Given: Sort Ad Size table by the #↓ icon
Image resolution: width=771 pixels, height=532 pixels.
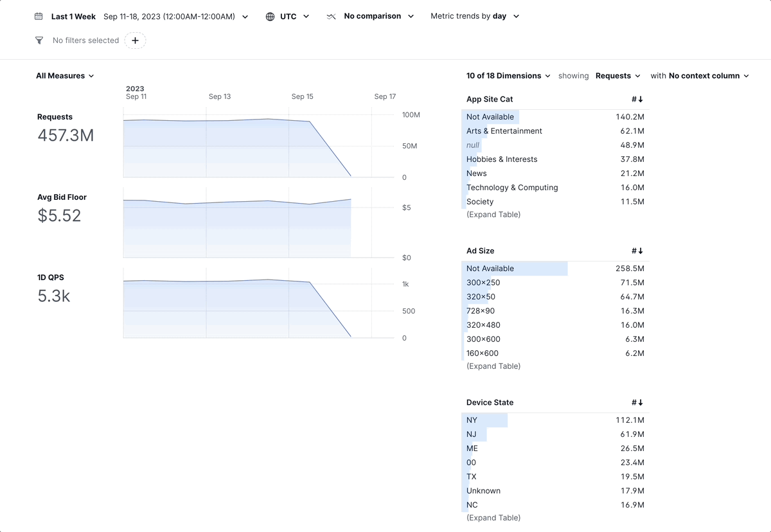Looking at the screenshot, I should pos(636,251).
